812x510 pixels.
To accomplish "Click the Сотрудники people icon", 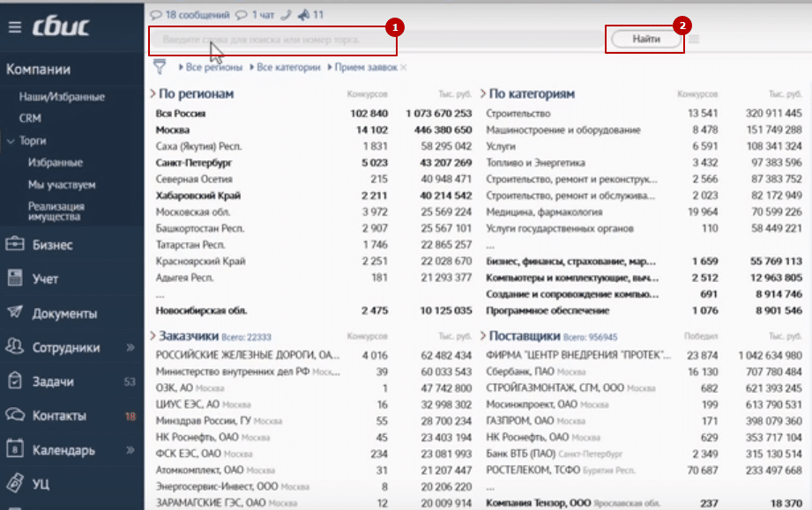I will coord(15,346).
